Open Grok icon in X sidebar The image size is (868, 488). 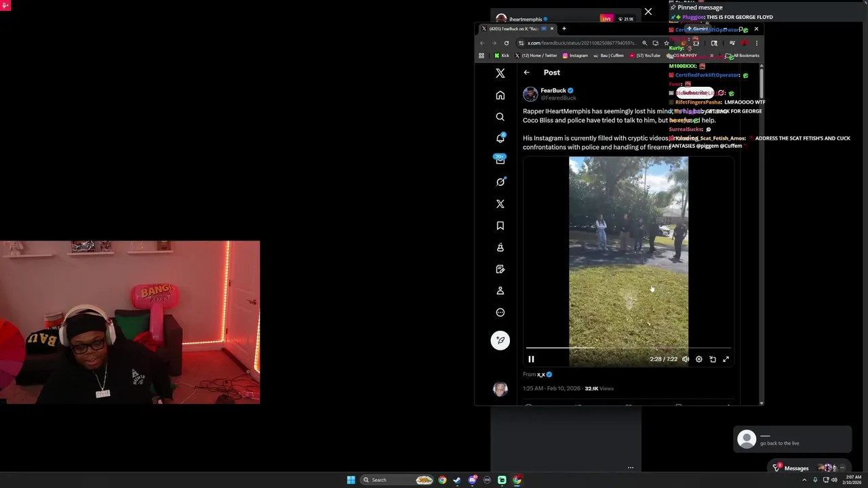(500, 182)
